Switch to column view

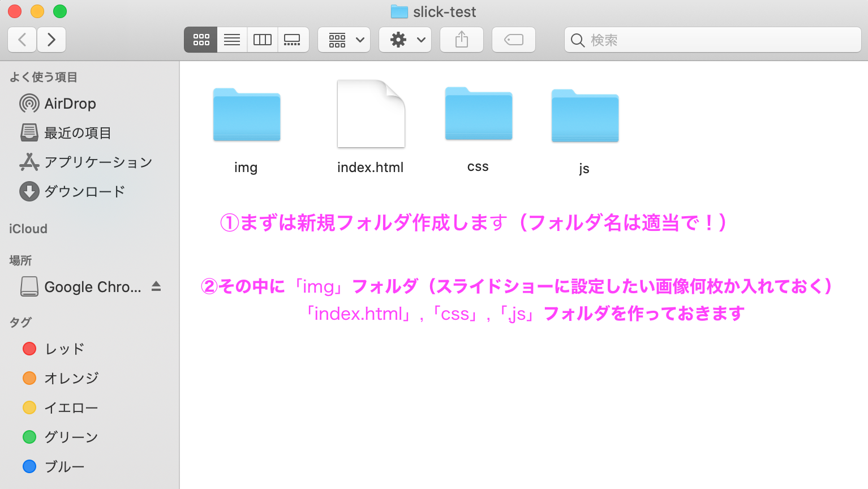263,40
